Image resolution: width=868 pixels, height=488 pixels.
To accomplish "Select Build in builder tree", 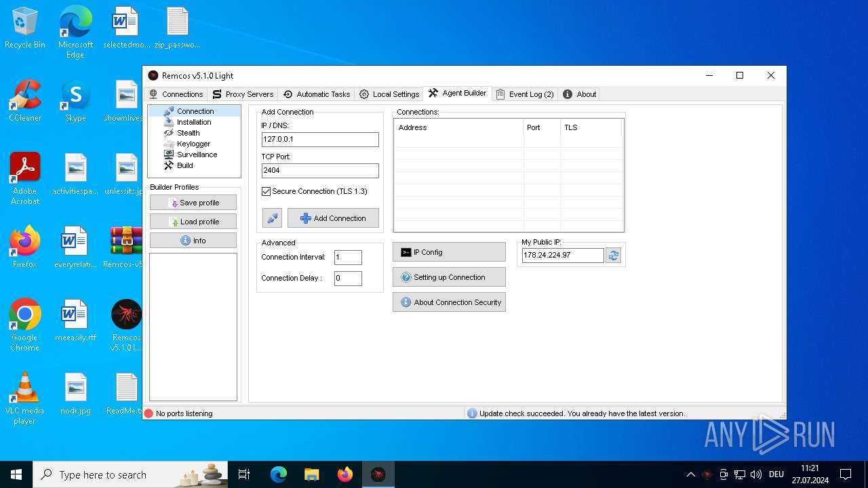I will pyautogui.click(x=184, y=165).
